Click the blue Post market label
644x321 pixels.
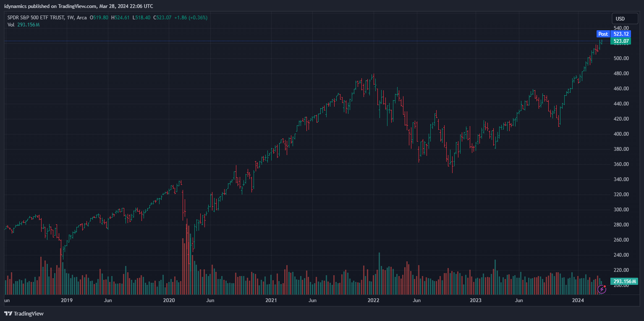[603, 34]
